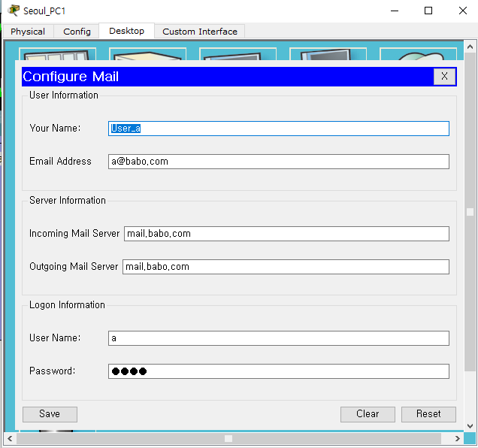
Task: Click the Clear button
Action: [368, 414]
